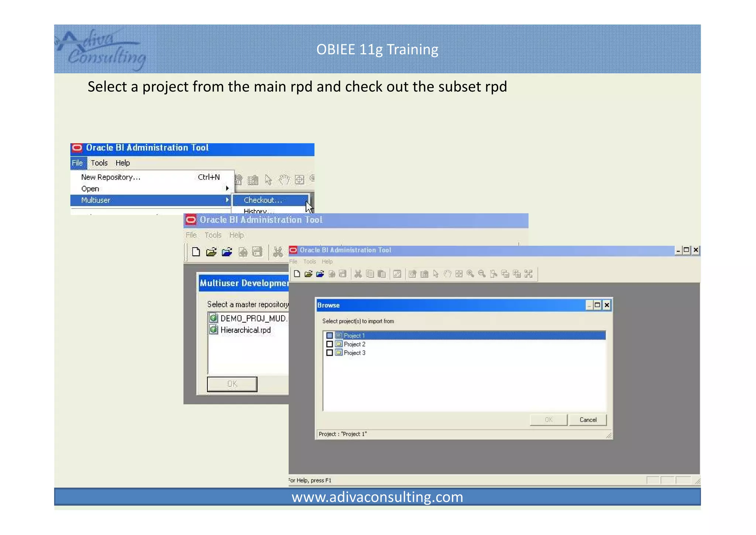Click OK in the Multiuser Development dialog
The width and height of the screenshot is (756, 535).
232,384
